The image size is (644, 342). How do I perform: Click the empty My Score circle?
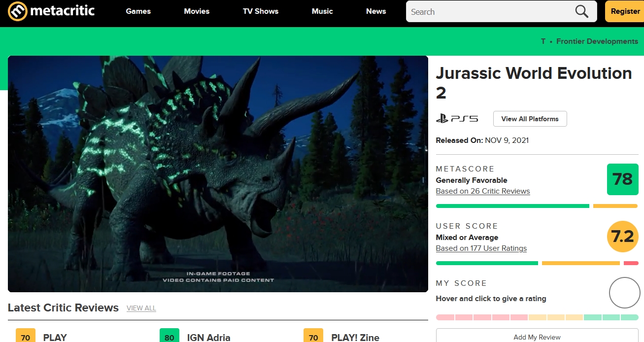point(625,293)
